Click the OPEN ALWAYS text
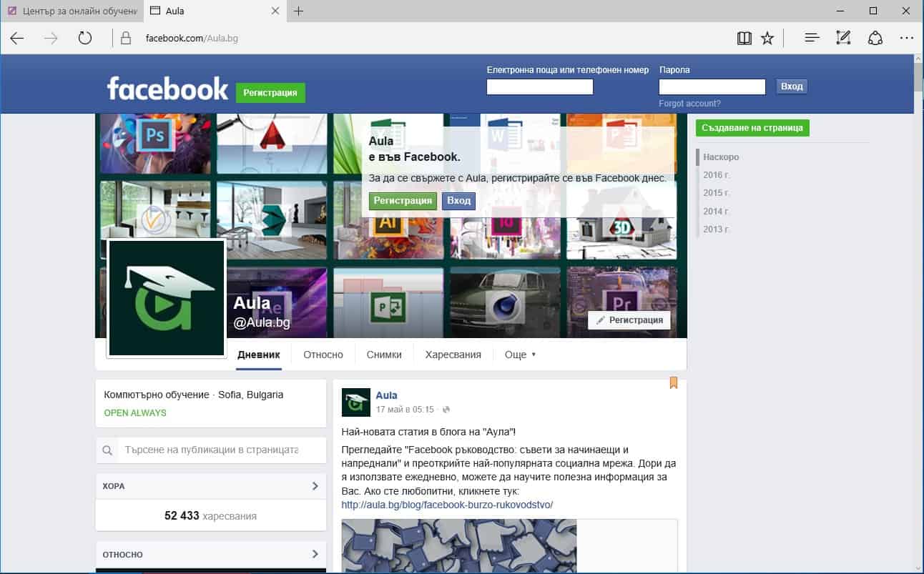The width and height of the screenshot is (924, 574). (135, 412)
